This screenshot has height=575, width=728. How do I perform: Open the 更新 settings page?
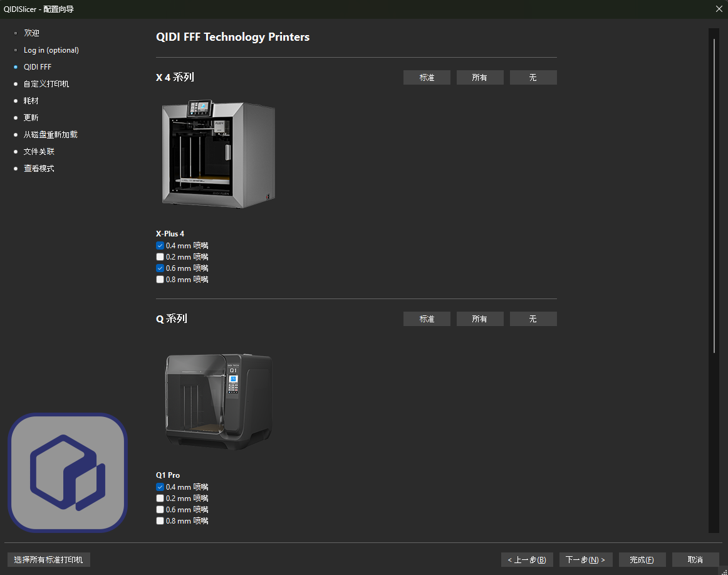click(x=31, y=117)
